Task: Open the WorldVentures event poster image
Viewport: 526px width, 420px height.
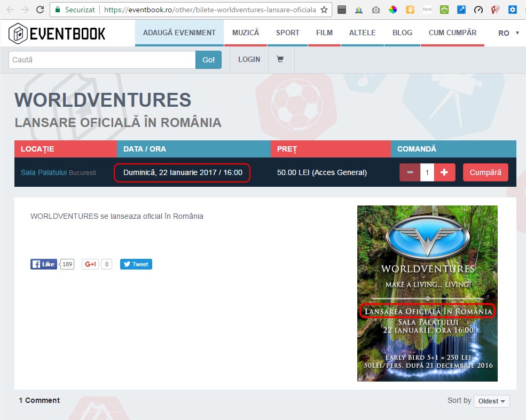Action: 427,294
